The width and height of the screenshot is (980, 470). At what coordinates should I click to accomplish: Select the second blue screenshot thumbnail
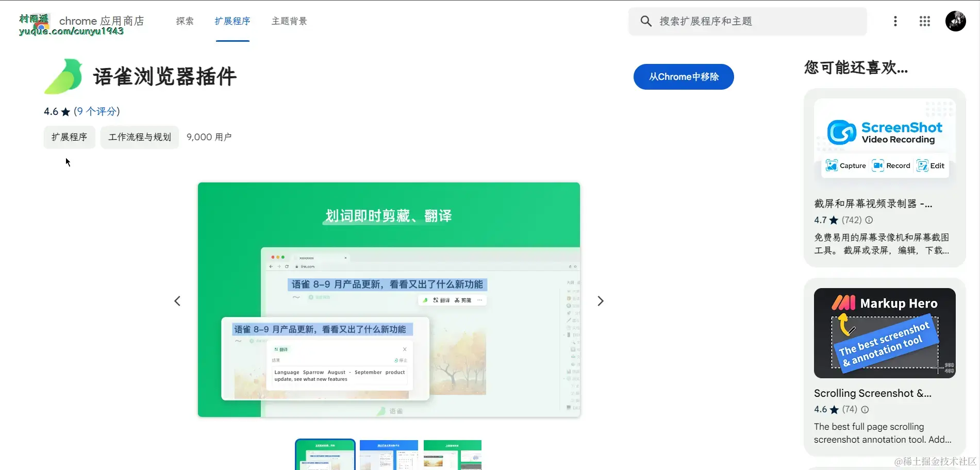click(389, 455)
